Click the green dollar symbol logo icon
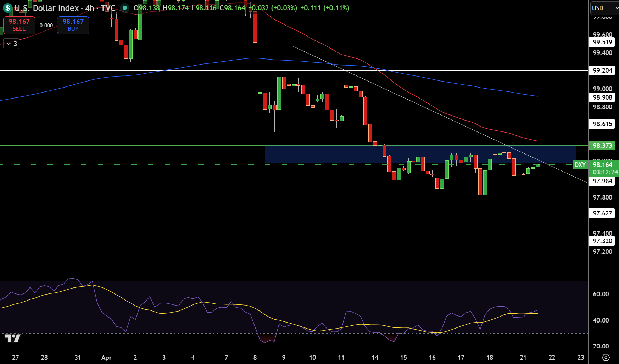Viewport: 619px width, 364px height. point(7,8)
